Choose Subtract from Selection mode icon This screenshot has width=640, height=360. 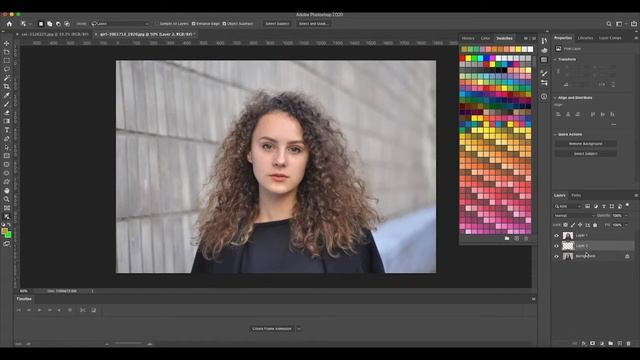[x=58, y=24]
